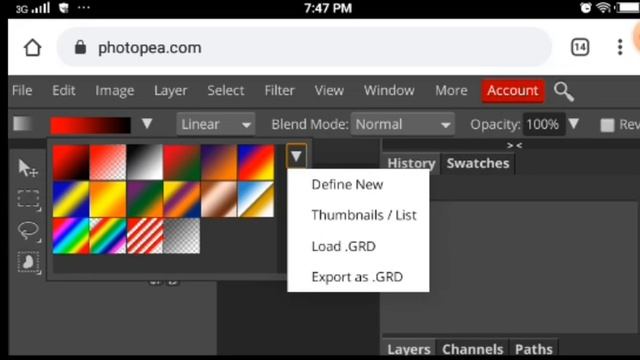
Task: Select the Rectangle Select tool
Action: [28, 200]
